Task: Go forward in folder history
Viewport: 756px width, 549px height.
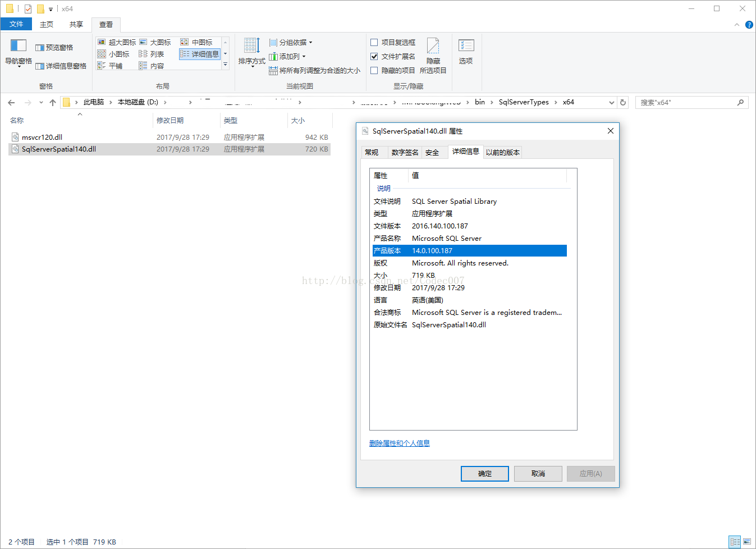Action: (x=28, y=102)
